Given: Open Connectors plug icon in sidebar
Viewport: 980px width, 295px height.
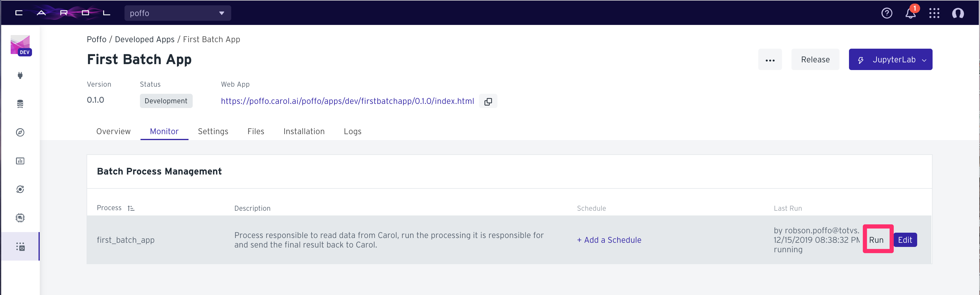Looking at the screenshot, I should click(x=20, y=75).
